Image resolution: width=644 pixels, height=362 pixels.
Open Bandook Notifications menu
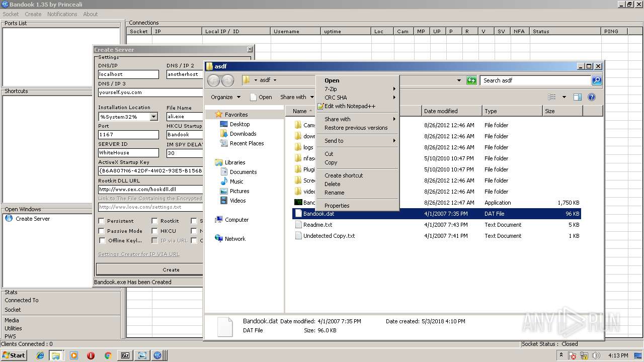pos(62,14)
